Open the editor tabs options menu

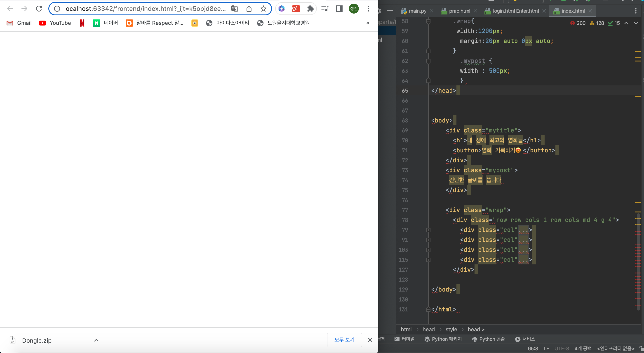[x=636, y=11]
